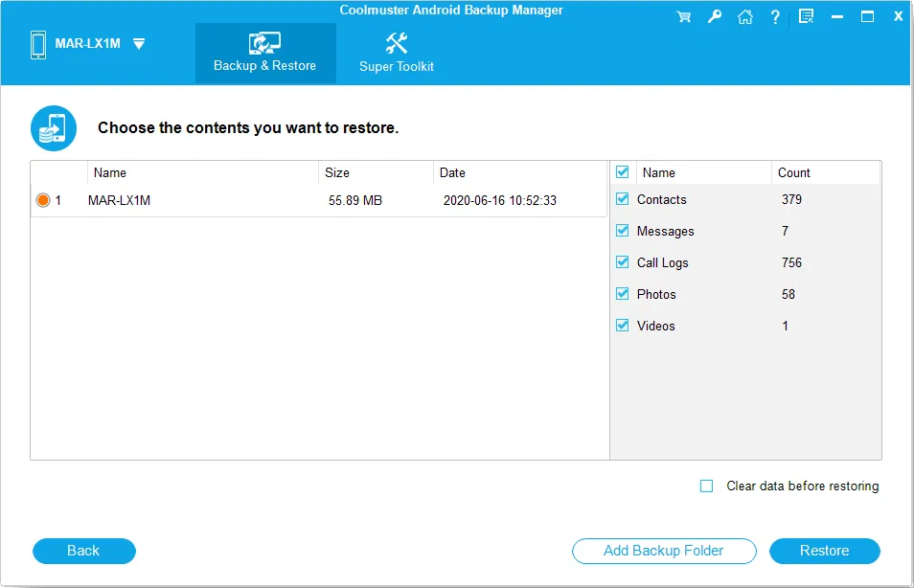The height and width of the screenshot is (588, 914).
Task: Minimize the Coolmuster window
Action: (837, 17)
